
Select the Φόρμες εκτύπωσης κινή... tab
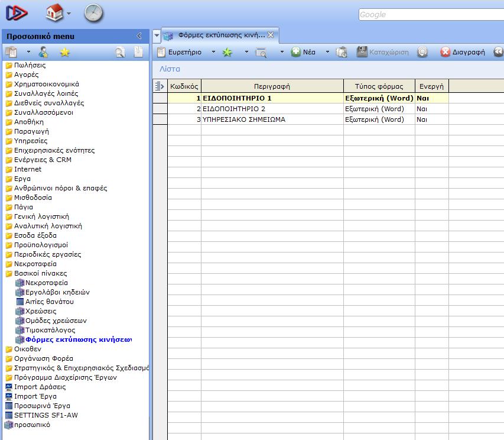(222, 35)
